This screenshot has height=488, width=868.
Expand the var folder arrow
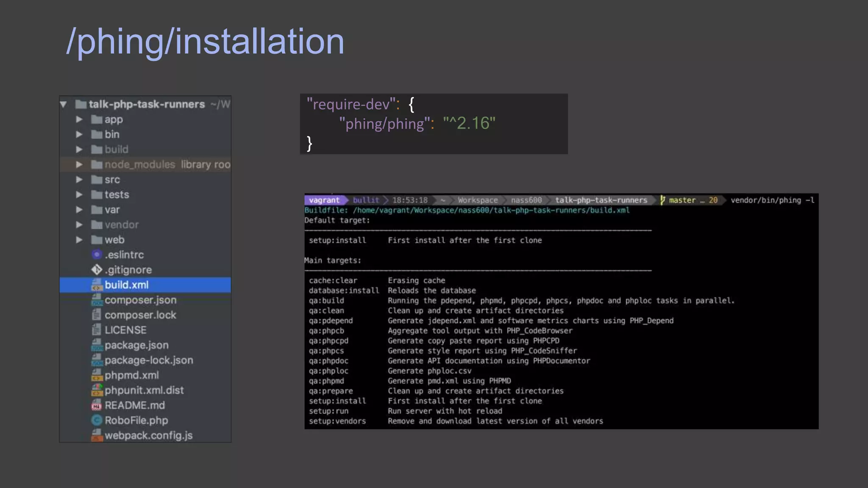click(x=79, y=210)
